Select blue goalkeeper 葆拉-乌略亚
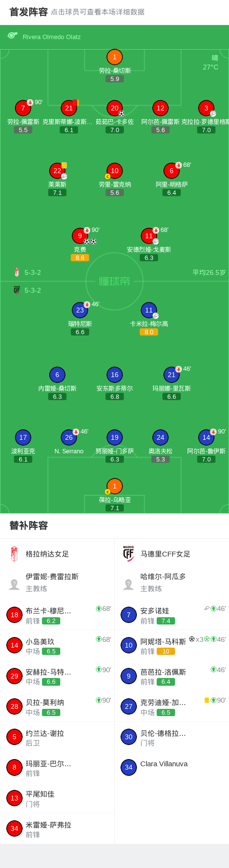229x868 pixels. click(x=115, y=486)
